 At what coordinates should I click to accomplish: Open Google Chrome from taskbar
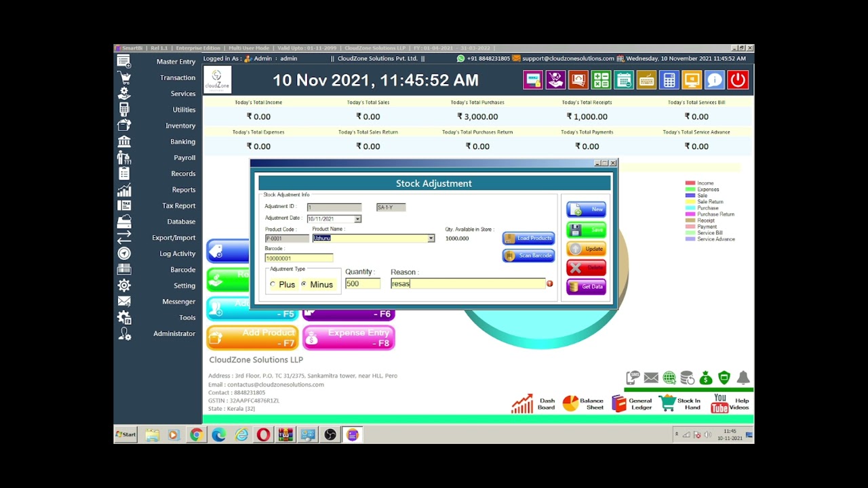pos(197,435)
